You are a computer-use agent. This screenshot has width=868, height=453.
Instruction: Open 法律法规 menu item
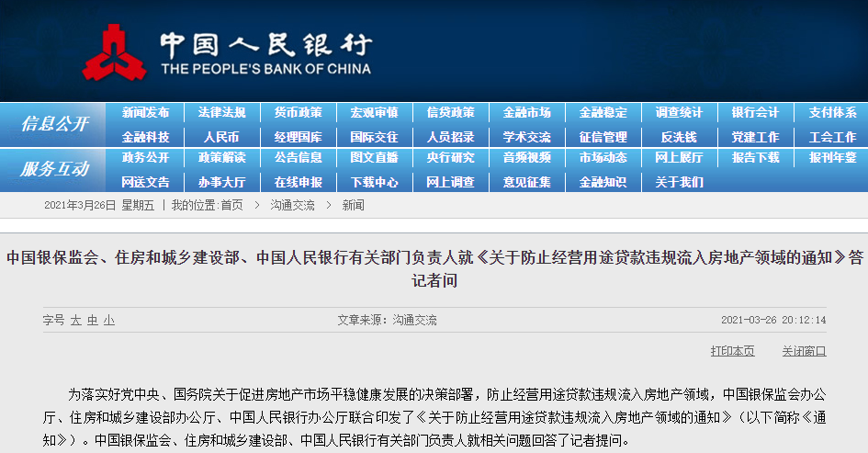point(221,112)
